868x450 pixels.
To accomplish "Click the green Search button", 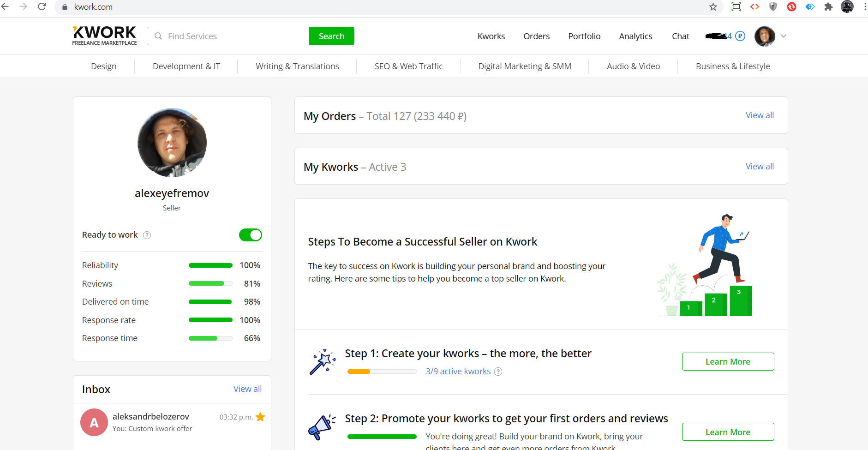I will click(x=331, y=36).
